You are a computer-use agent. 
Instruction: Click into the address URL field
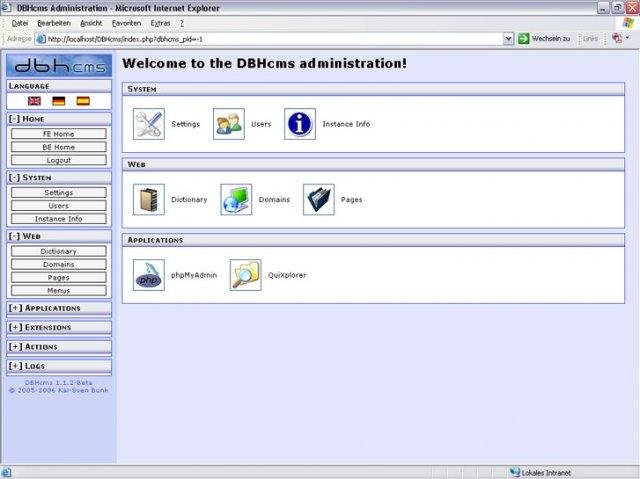point(274,39)
